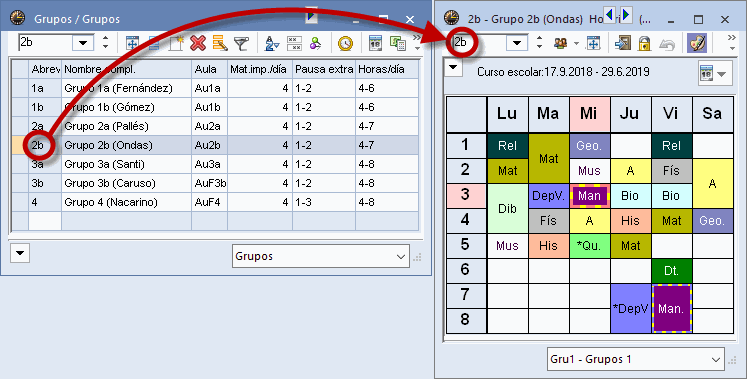
Task: Click the row selector left of 2b
Action: tap(20, 146)
